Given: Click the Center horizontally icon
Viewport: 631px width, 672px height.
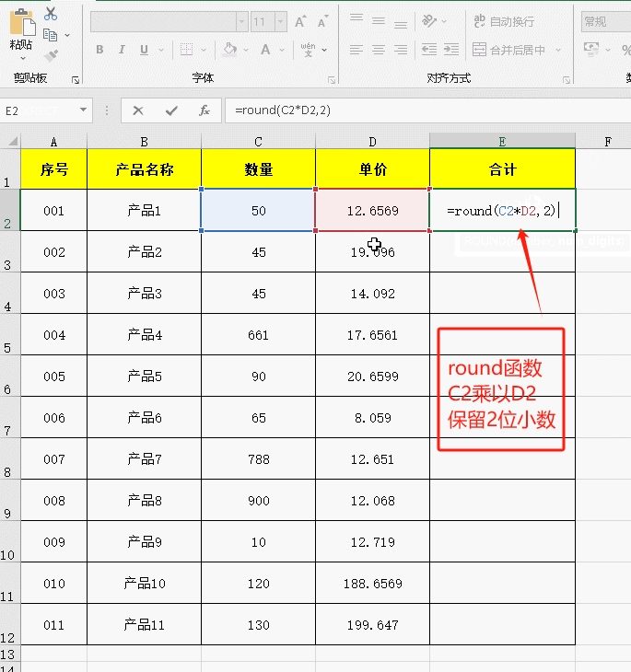Looking at the screenshot, I should pyautogui.click(x=379, y=50).
